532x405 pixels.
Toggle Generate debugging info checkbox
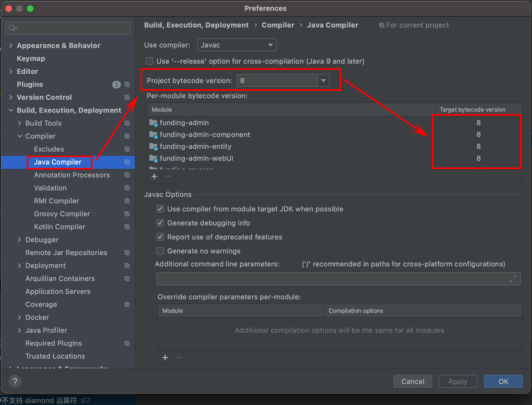(160, 223)
